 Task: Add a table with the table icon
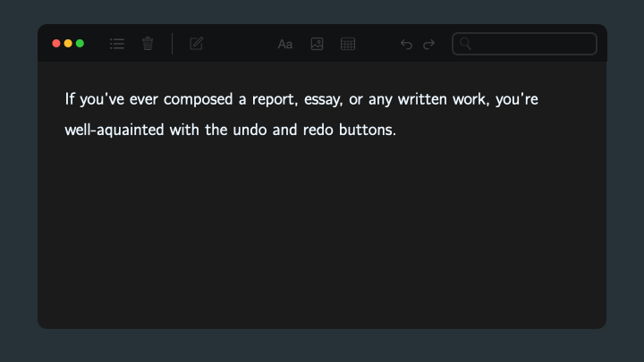348,44
